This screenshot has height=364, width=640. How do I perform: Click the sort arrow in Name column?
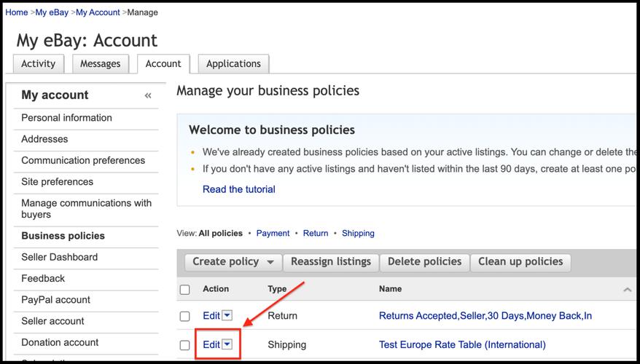coord(628,290)
